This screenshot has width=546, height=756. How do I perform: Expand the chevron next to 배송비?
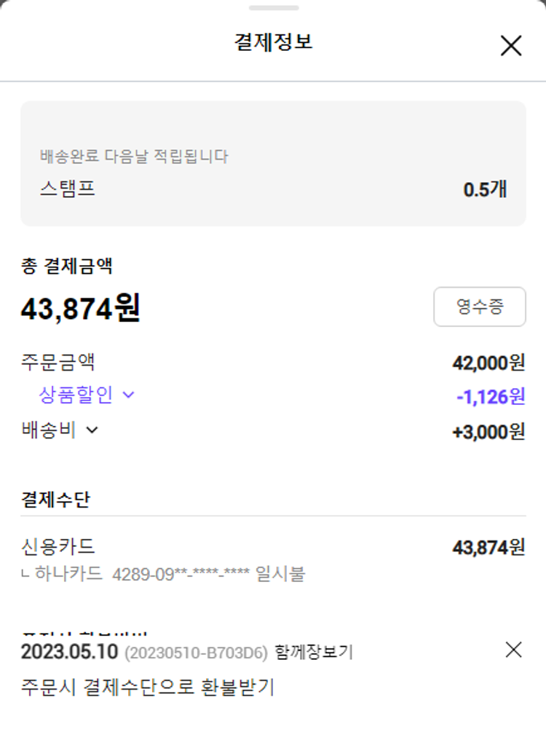pyautogui.click(x=92, y=430)
